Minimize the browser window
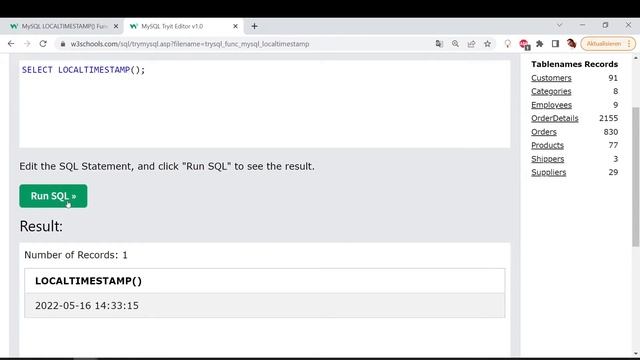Image resolution: width=640 pixels, height=360 pixels. [582, 25]
